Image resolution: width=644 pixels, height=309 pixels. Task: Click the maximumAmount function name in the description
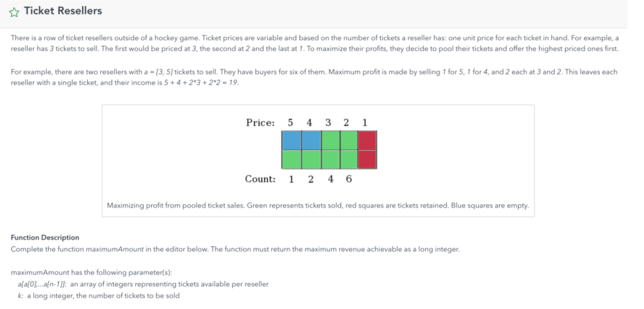115,249
